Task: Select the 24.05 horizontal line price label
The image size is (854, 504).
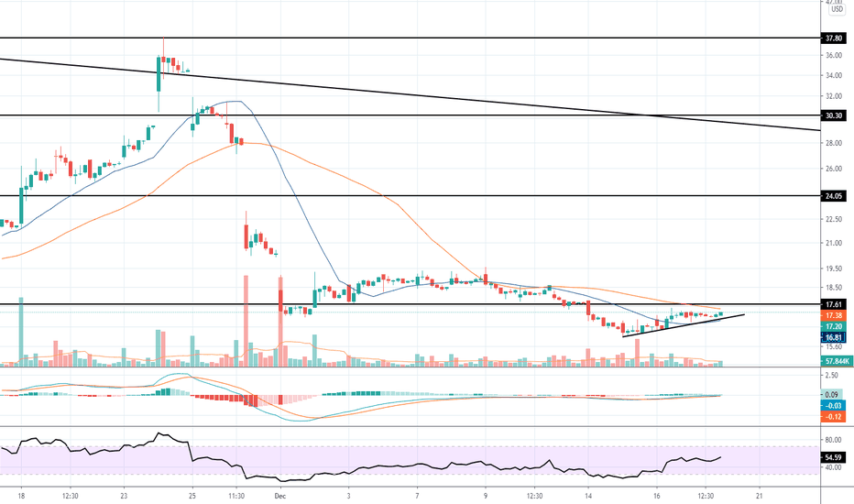Action: point(833,196)
